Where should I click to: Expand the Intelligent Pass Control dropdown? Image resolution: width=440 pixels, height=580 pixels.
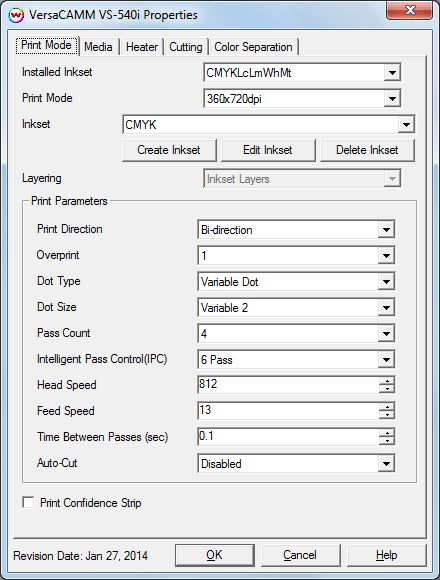(x=297, y=360)
